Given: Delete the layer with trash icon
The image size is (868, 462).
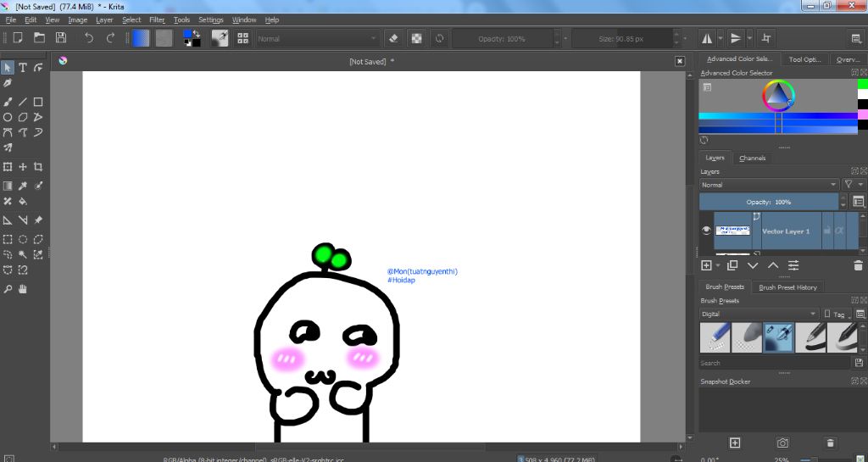Looking at the screenshot, I should pos(858,265).
